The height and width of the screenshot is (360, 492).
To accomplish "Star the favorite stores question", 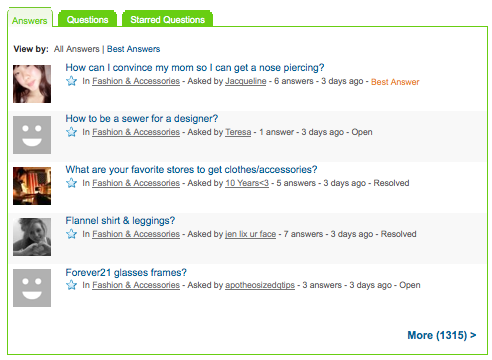I will click(x=71, y=183).
